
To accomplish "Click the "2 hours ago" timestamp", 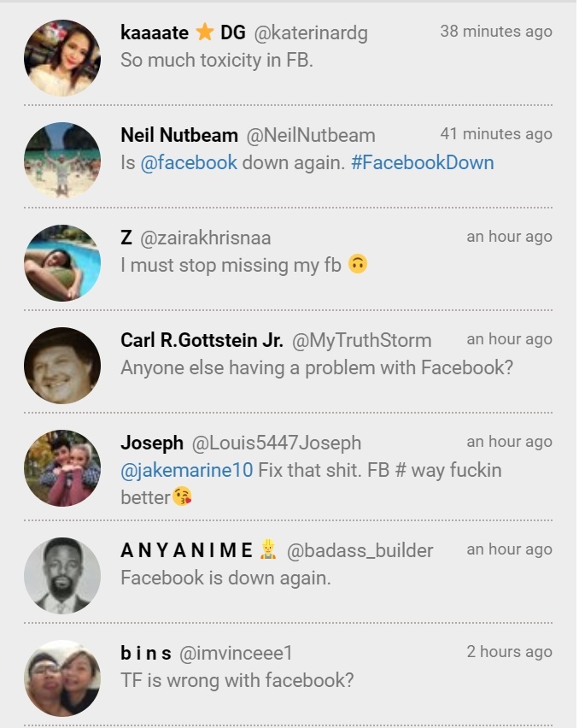I will 509,652.
